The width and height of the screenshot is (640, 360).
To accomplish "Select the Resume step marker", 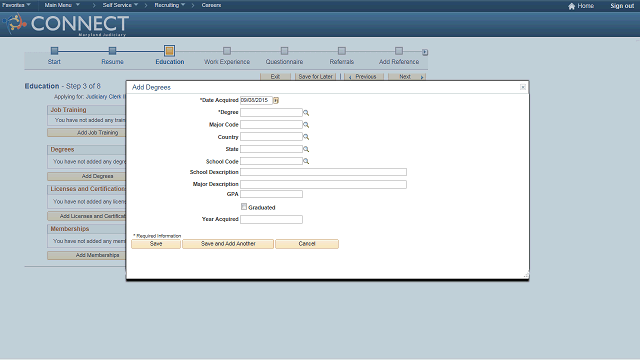I will (x=112, y=51).
